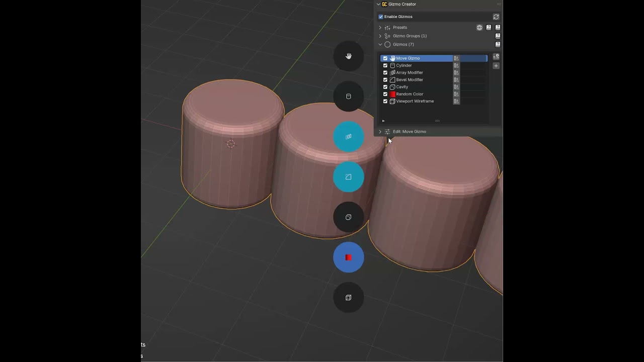Toggle the Viewport Wireframe checkbox

click(385, 101)
